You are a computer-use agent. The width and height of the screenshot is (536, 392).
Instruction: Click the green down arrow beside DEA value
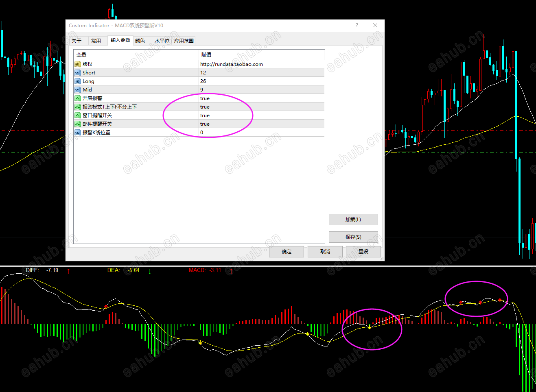(150, 271)
